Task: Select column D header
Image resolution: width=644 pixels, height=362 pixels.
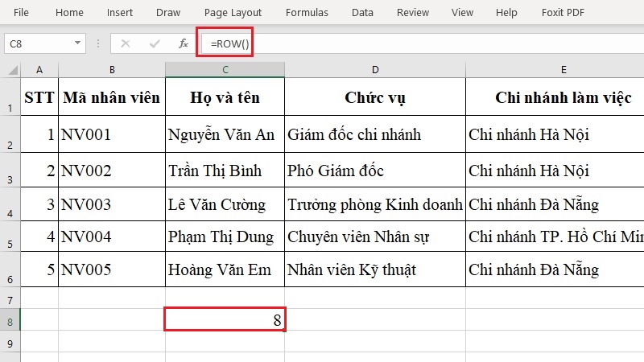Action: point(375,70)
